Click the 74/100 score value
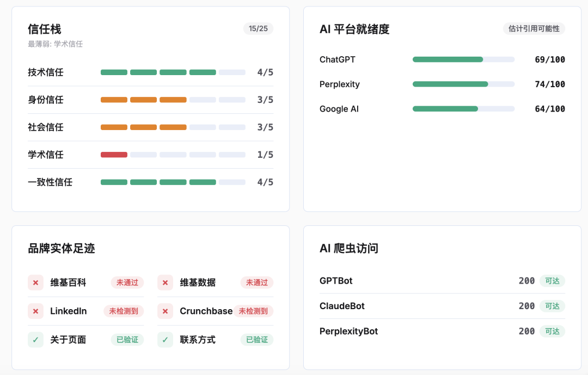This screenshot has height=375, width=588. pos(550,84)
